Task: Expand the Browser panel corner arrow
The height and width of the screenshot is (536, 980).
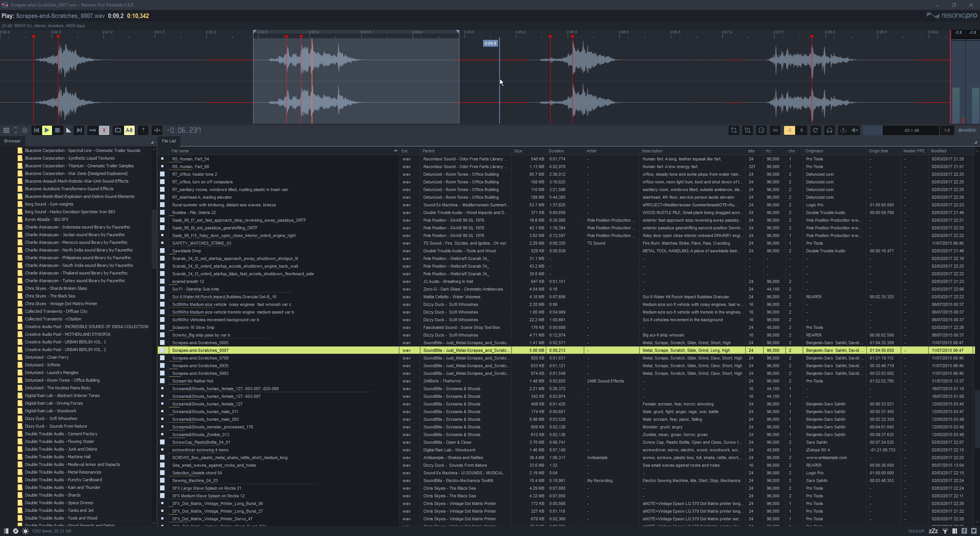Action: 152,142
